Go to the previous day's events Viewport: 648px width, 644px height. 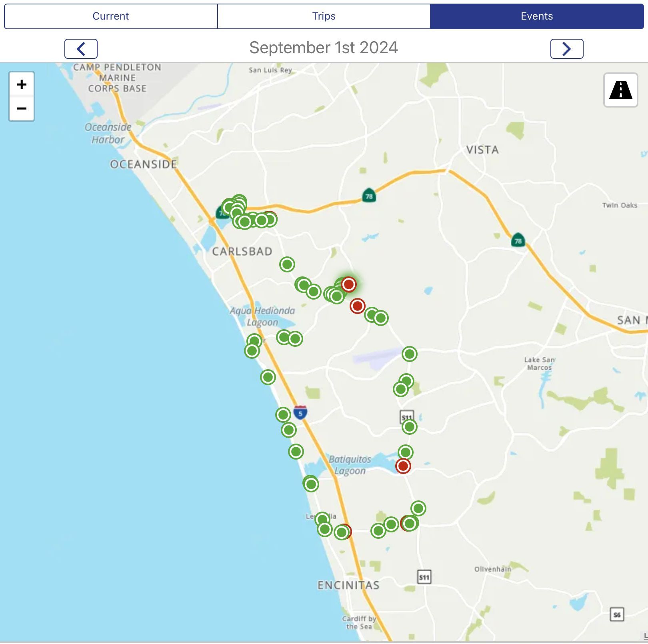81,49
